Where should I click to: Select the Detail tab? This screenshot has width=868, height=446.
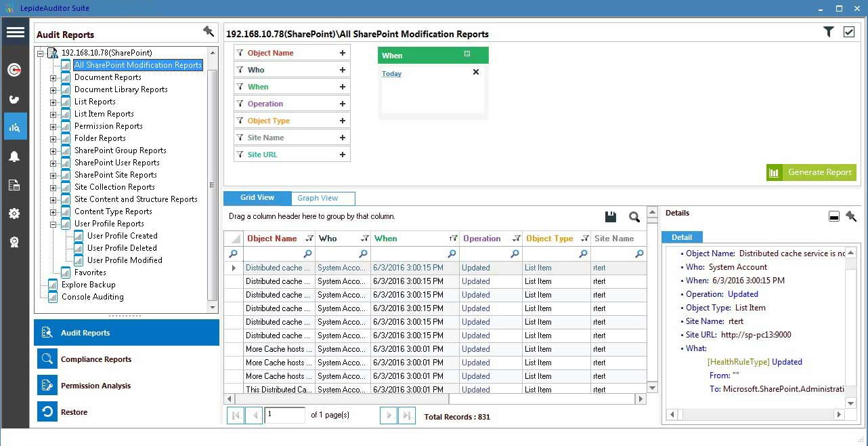(682, 237)
